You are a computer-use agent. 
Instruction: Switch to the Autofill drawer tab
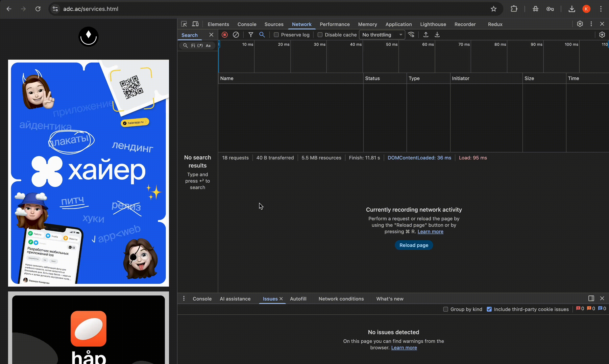(298, 299)
